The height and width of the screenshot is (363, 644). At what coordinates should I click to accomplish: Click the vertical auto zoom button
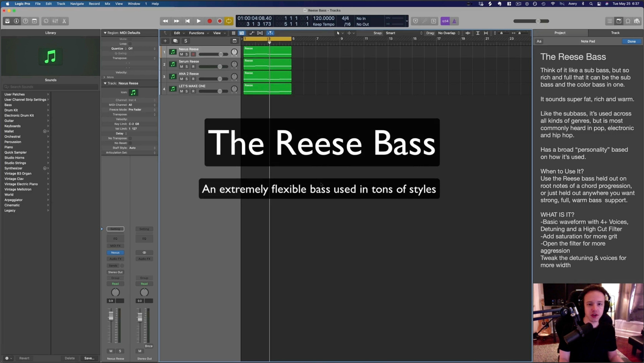click(478, 33)
